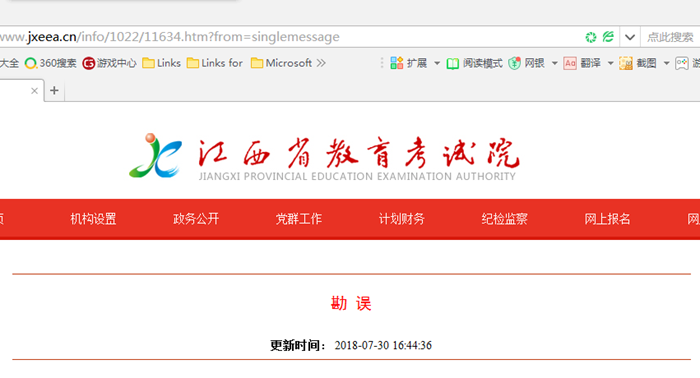Expand the 翻译 dropdown arrow

click(610, 63)
